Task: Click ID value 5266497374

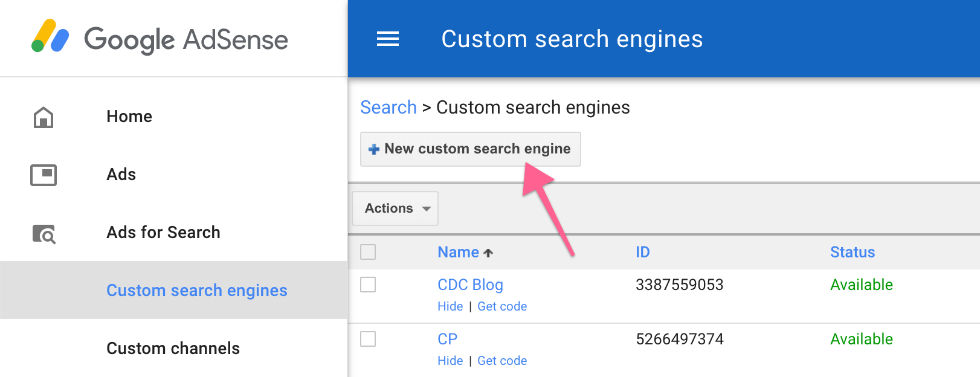Action: pos(680,339)
